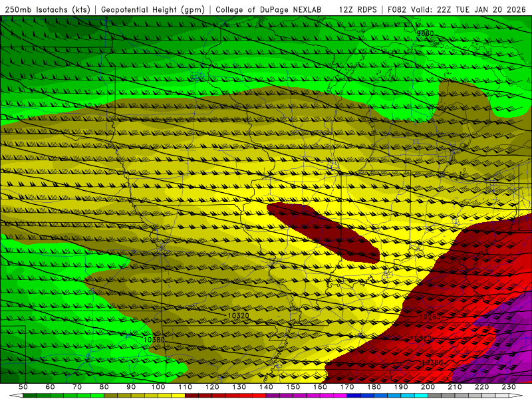The image size is (532, 399).
Task: Click the bright yellow swatch ending at 110
Action: coord(178,396)
